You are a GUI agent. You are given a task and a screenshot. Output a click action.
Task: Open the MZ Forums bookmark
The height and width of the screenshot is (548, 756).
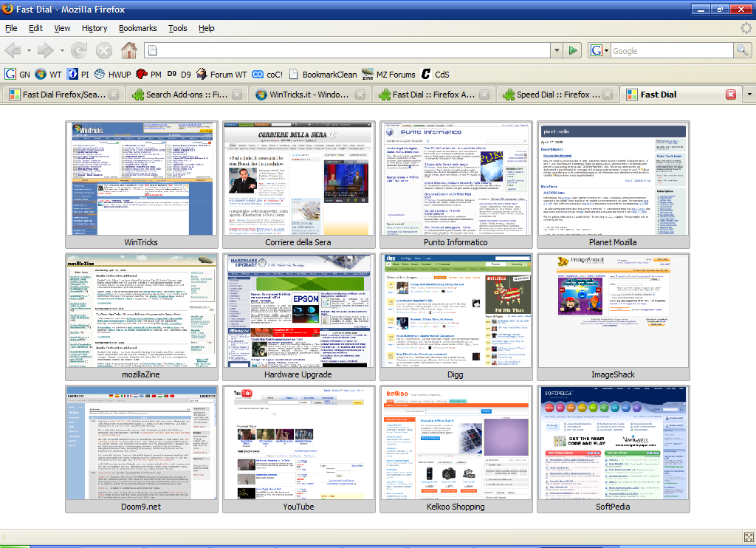coord(388,75)
